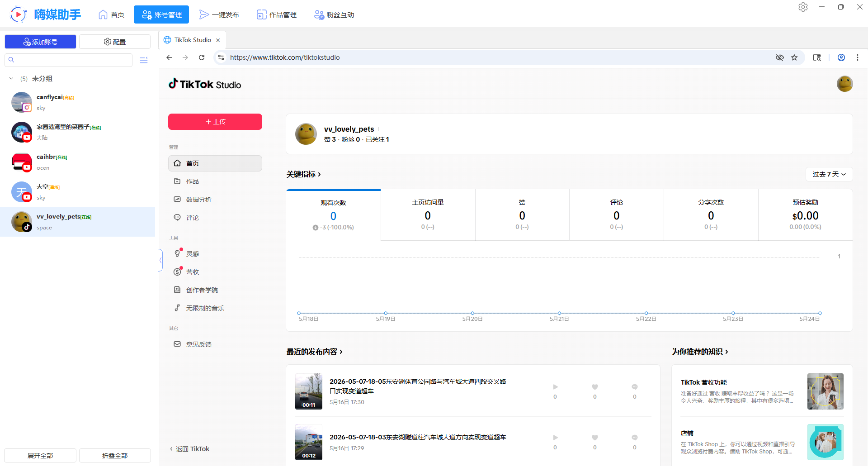
Task: Open the browser three-dot menu
Action: (858, 57)
